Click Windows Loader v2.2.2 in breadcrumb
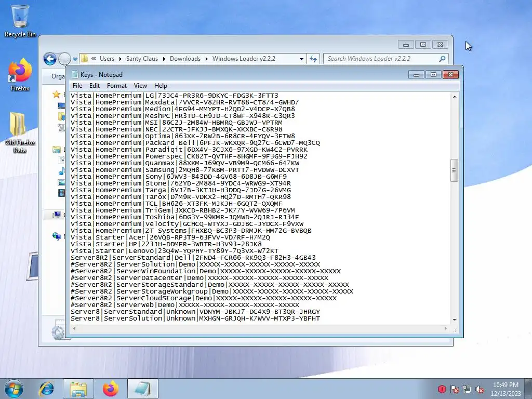The width and height of the screenshot is (532, 399). (244, 59)
